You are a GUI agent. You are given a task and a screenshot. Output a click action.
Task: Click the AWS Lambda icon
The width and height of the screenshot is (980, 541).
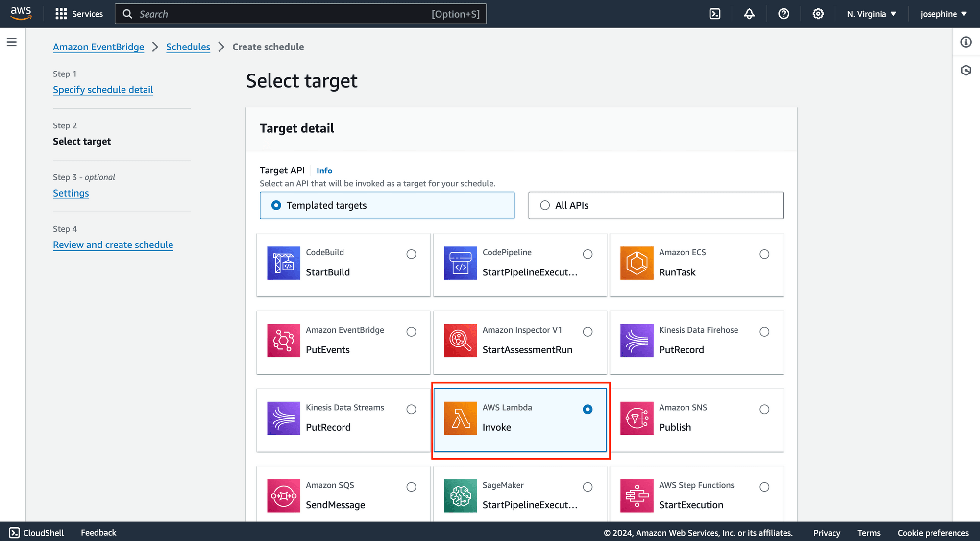(460, 418)
